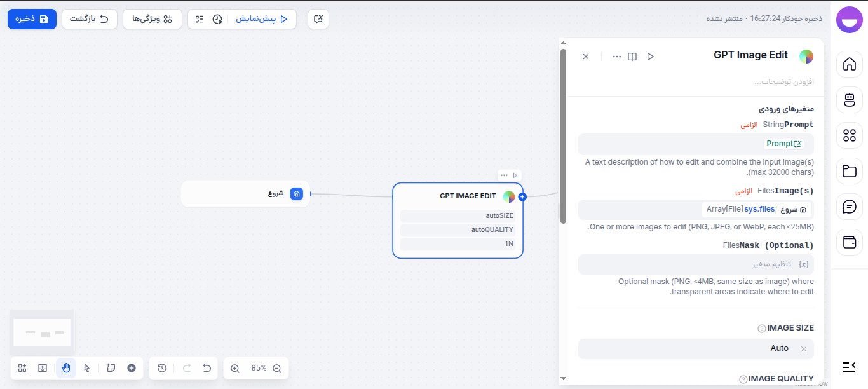The height and width of the screenshot is (389, 868).
Task: Click the comment icon in the top toolbar
Action: coord(318,19)
